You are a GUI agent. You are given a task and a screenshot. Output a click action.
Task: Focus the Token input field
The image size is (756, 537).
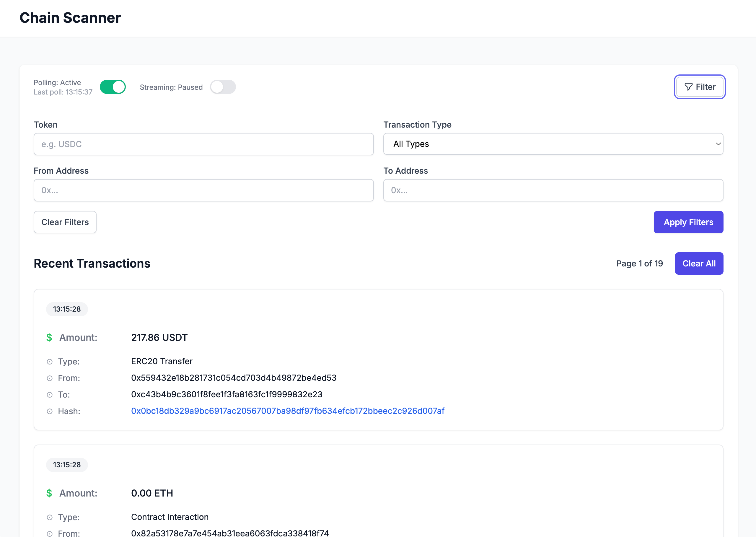[204, 144]
